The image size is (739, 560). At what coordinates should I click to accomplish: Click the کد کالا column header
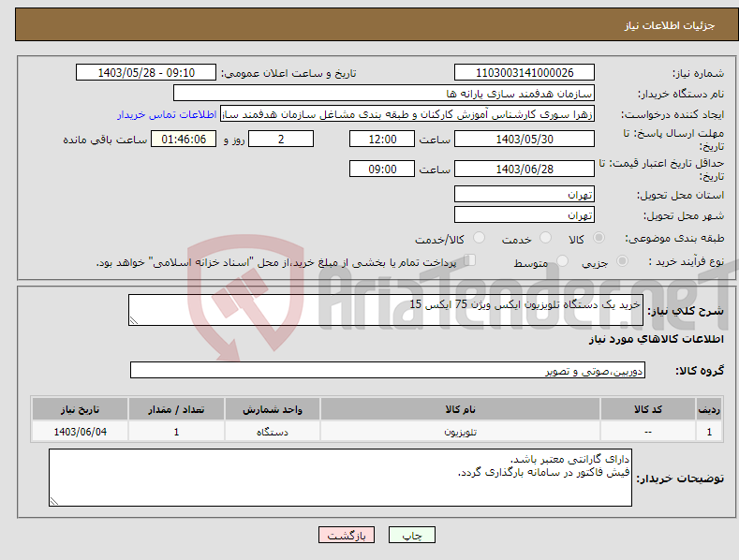pyautogui.click(x=648, y=409)
